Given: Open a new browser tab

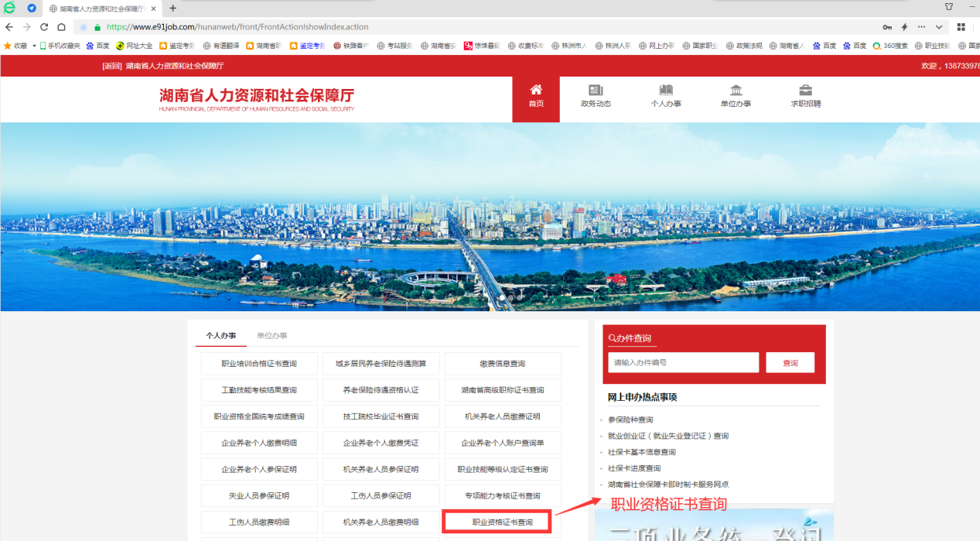Looking at the screenshot, I should point(172,9).
